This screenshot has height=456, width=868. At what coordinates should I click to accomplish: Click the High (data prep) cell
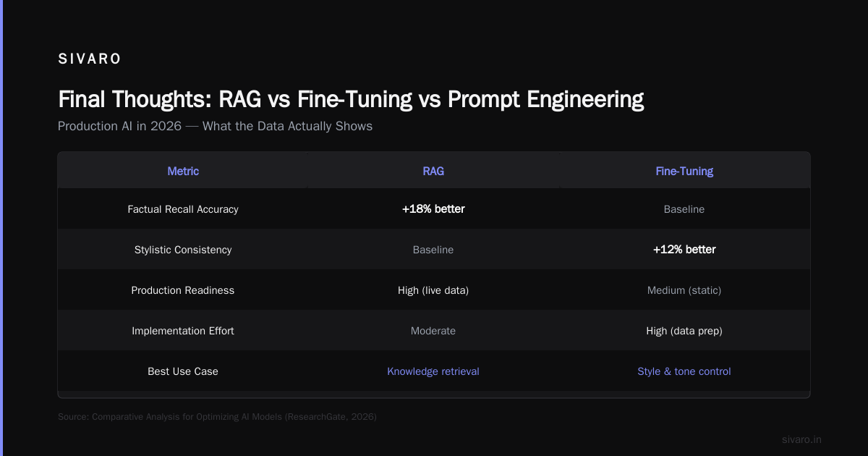684,331
